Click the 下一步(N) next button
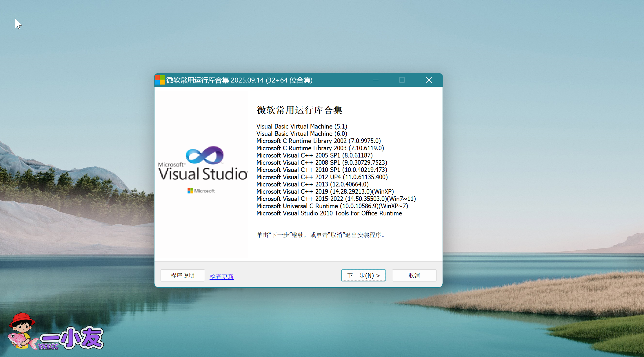The height and width of the screenshot is (357, 644). [363, 275]
